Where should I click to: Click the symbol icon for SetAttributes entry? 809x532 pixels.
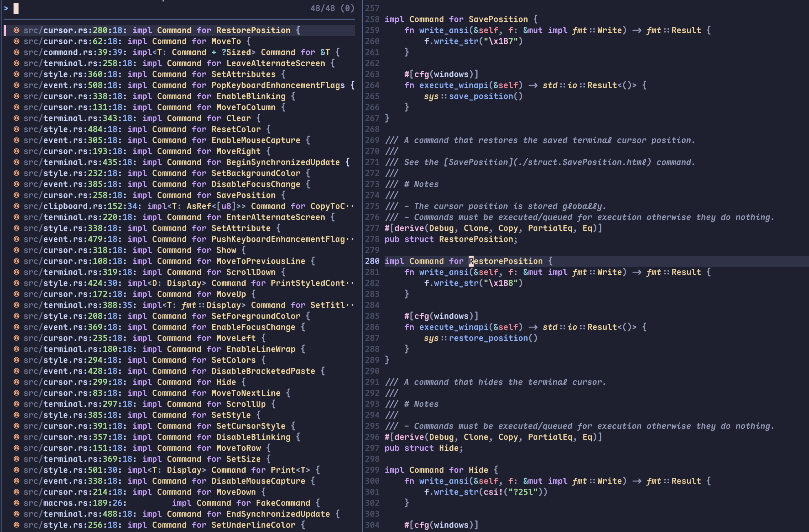click(x=16, y=74)
